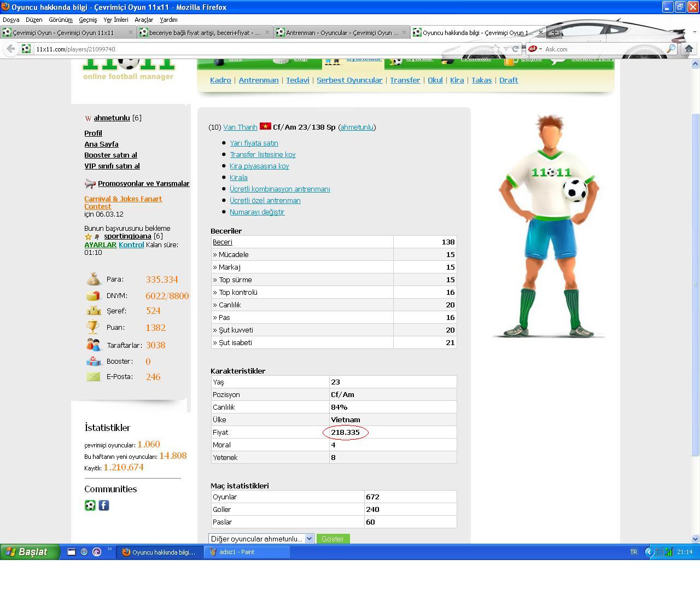Click the Transfer listesine koy link
The height and width of the screenshot is (606, 700).
pyautogui.click(x=262, y=155)
